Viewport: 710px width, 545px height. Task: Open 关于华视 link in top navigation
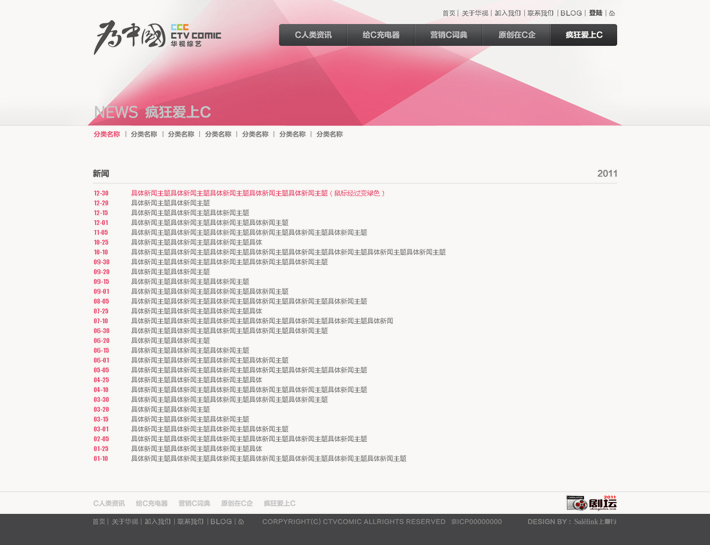point(475,14)
